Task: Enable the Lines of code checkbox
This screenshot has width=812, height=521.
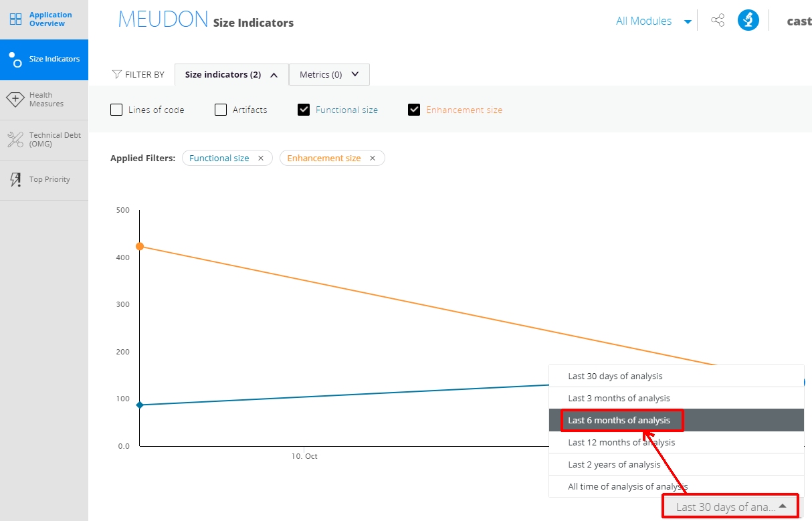Action: (x=116, y=110)
